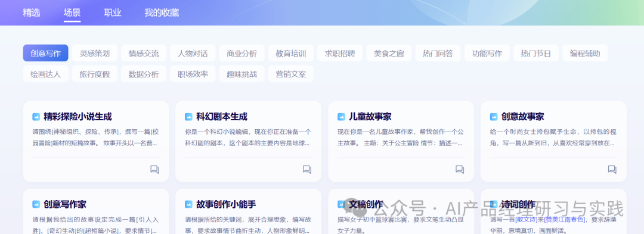Filter by 绘画达人 category
Image resolution: width=644 pixels, height=234 pixels.
(45, 74)
